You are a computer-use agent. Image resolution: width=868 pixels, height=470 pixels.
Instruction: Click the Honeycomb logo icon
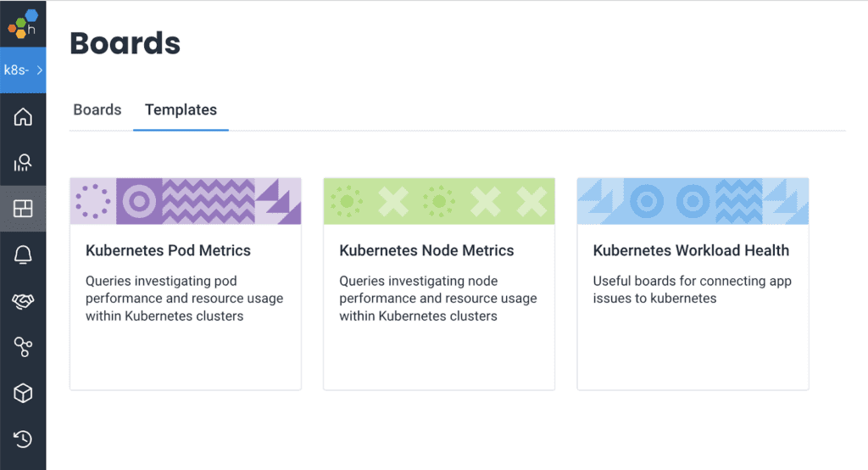point(23,24)
